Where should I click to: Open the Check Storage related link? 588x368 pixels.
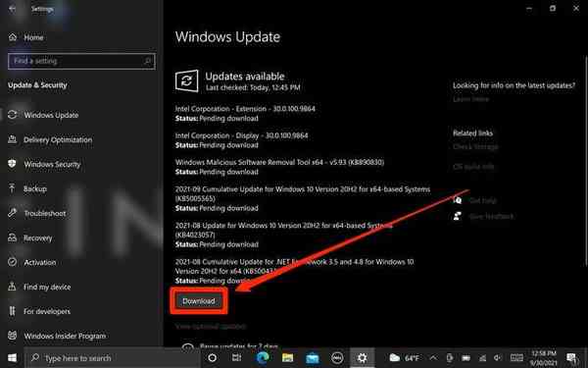(475, 146)
